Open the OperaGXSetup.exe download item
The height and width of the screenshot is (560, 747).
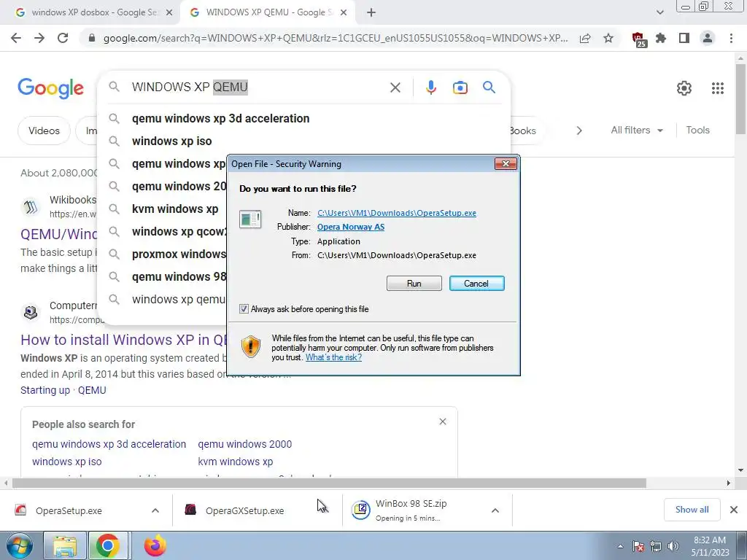[244, 510]
